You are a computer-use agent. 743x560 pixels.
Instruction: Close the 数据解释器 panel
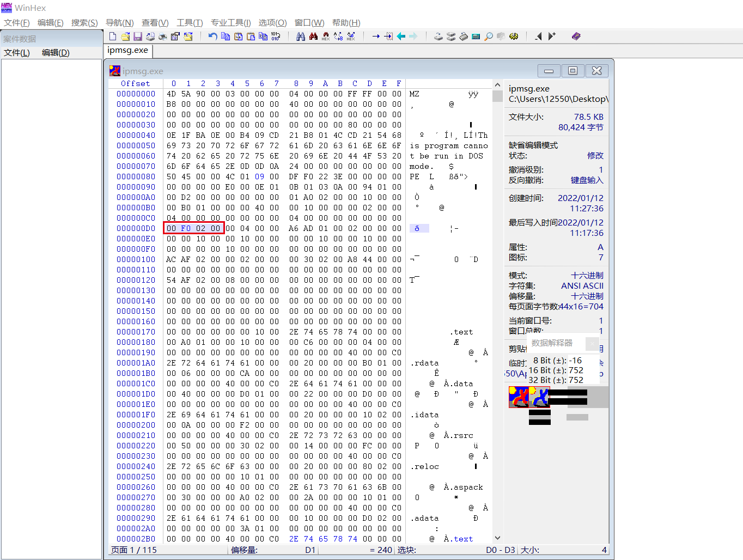tap(592, 343)
